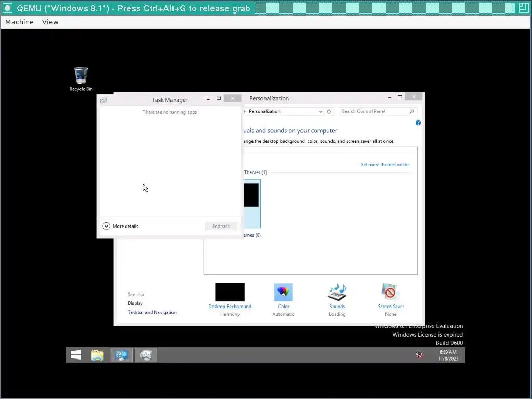532x399 pixels.
Task: Minimize the Personalization window
Action: point(390,97)
